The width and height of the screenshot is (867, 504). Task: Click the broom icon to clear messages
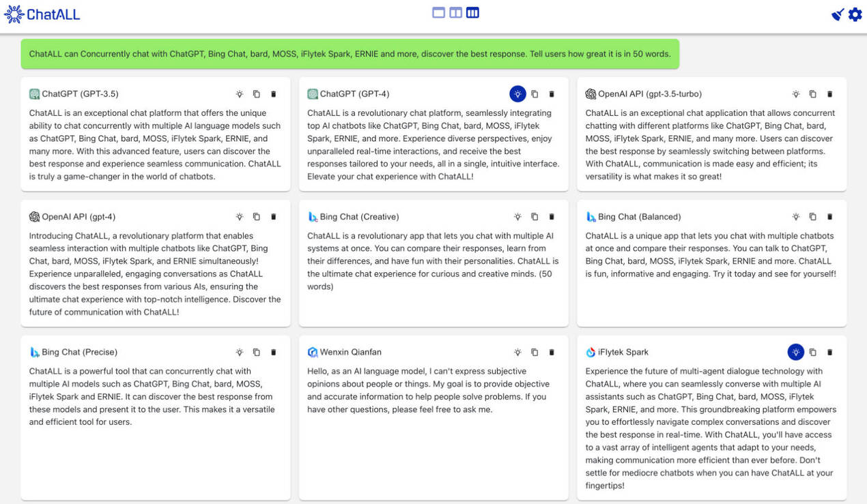point(838,14)
